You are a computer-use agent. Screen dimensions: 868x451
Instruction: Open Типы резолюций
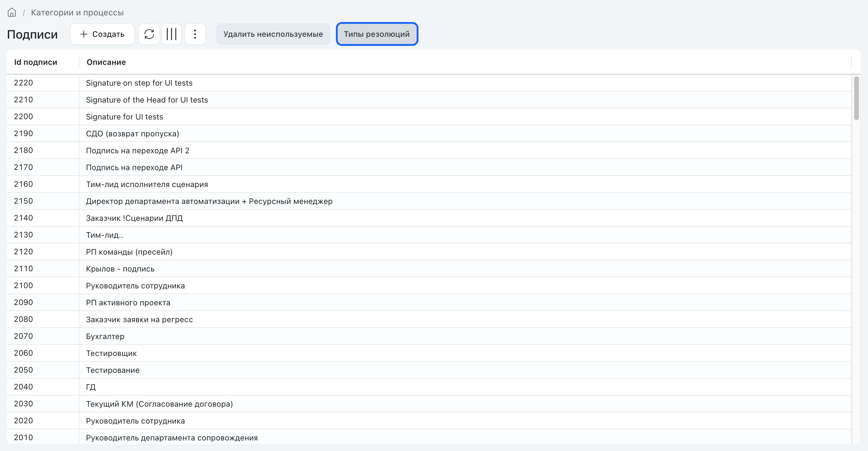click(377, 34)
